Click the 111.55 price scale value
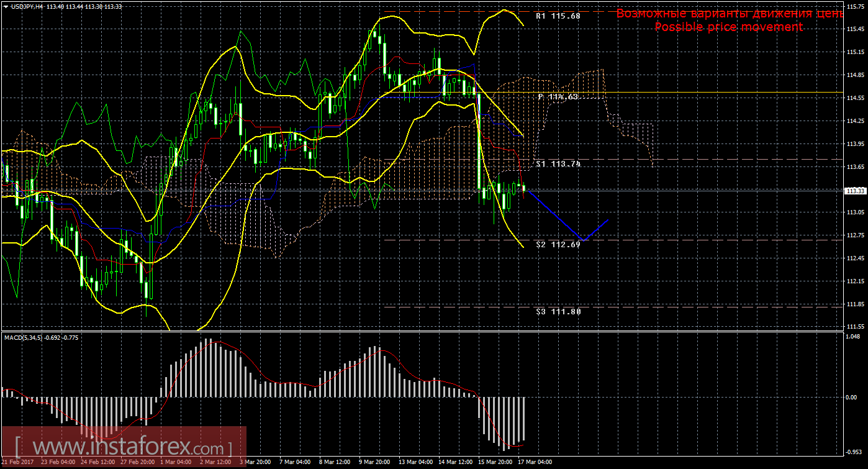 (x=856, y=327)
